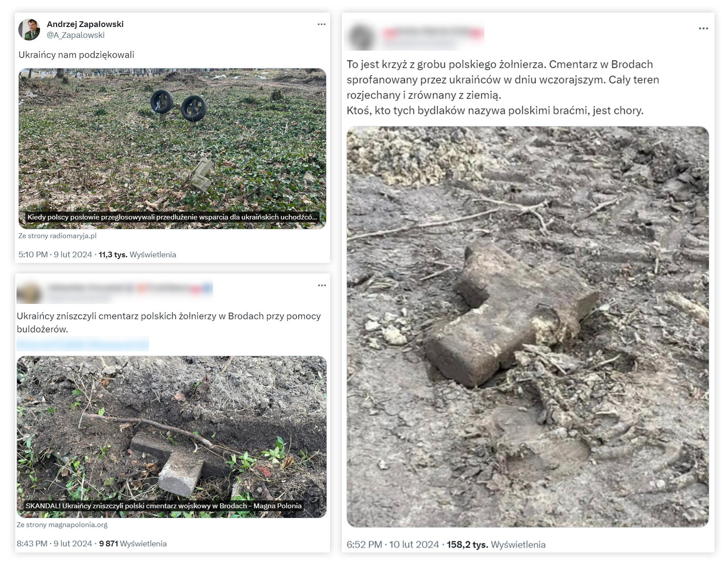Click the blurred avatar on the right tweet
The height and width of the screenshot is (566, 728).
361,37
